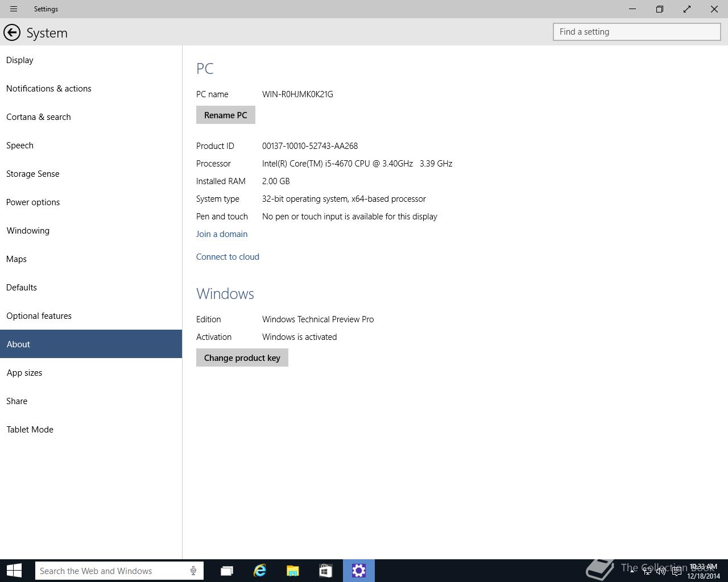
Task: Open the Store app from taskbar
Action: point(325,571)
